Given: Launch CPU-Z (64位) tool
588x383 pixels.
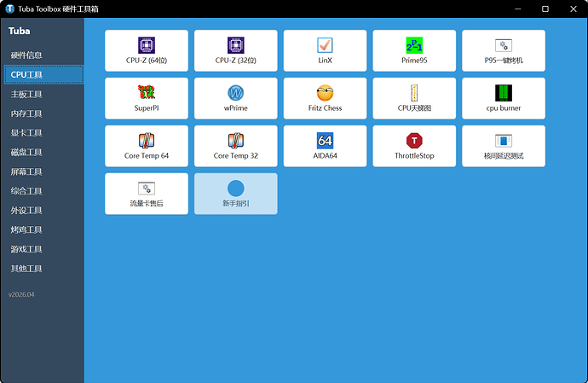Looking at the screenshot, I should [x=147, y=50].
